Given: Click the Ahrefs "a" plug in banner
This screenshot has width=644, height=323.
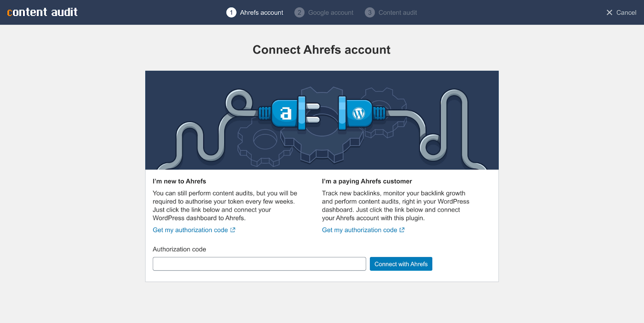Looking at the screenshot, I should [x=286, y=113].
